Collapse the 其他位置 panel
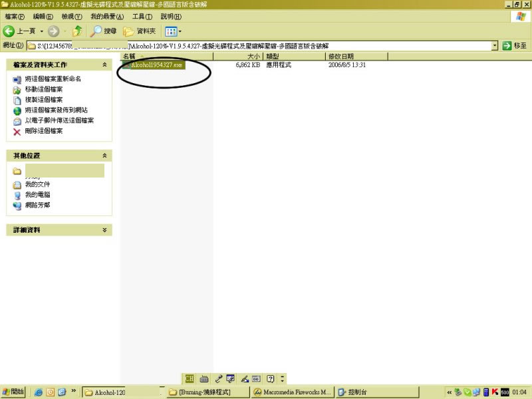 point(104,156)
